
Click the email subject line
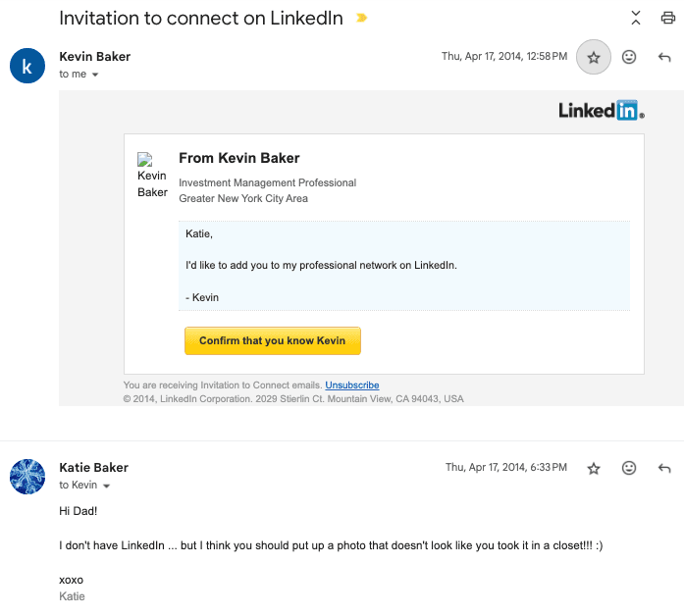(x=201, y=19)
